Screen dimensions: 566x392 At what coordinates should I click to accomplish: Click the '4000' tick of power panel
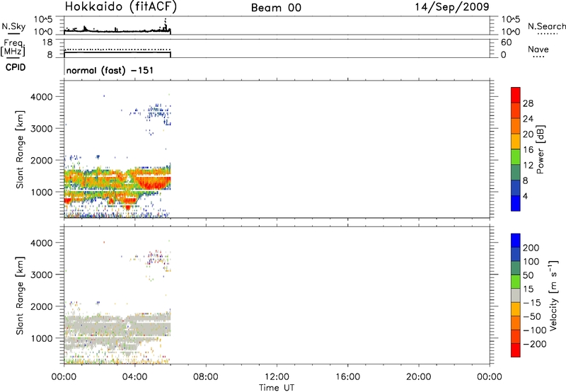tap(42, 97)
